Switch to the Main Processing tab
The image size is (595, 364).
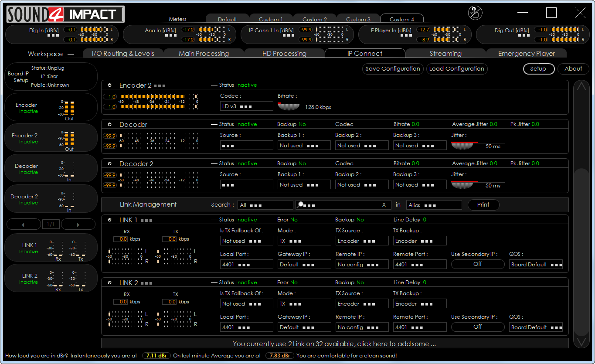[204, 54]
